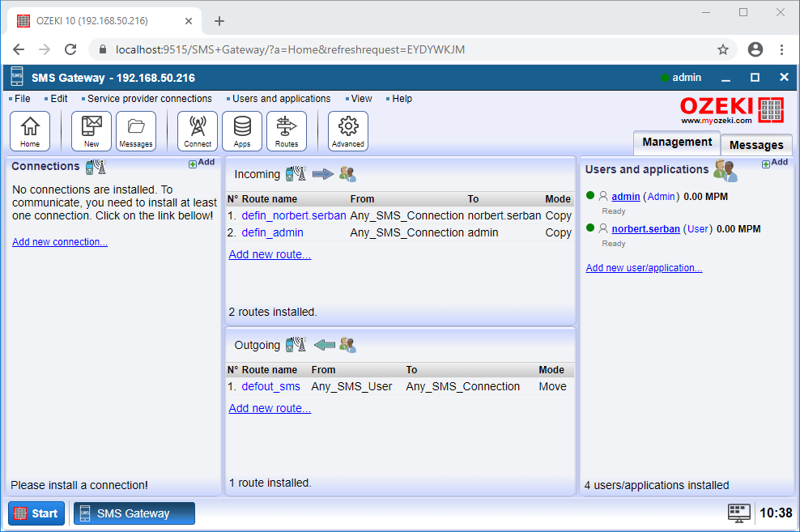The width and height of the screenshot is (800, 532).
Task: Click 'Move' mode in the defout_sms row
Action: coord(552,386)
